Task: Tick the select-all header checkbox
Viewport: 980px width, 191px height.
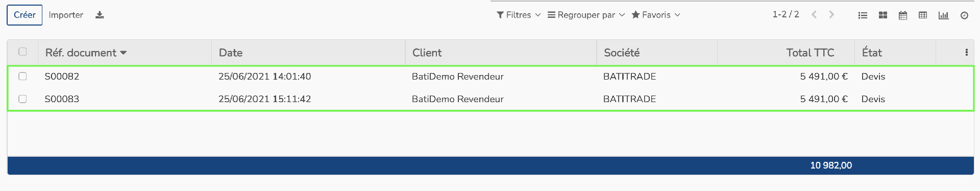Action: coord(22,52)
